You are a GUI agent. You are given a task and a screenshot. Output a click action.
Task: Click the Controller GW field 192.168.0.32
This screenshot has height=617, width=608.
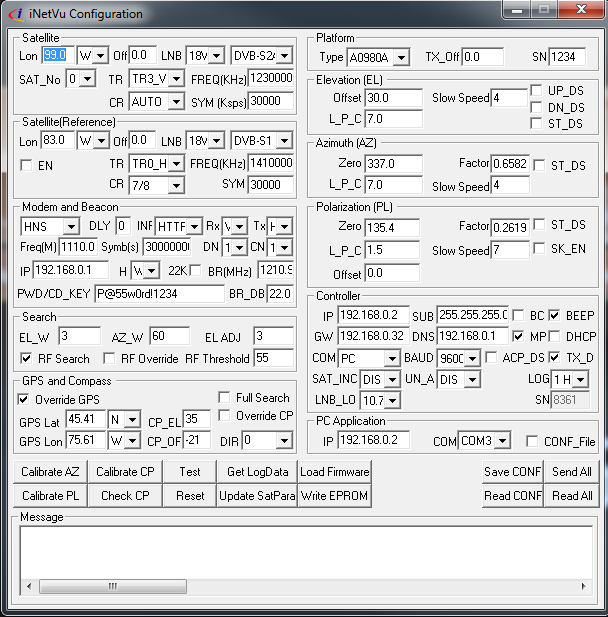pyautogui.click(x=373, y=336)
